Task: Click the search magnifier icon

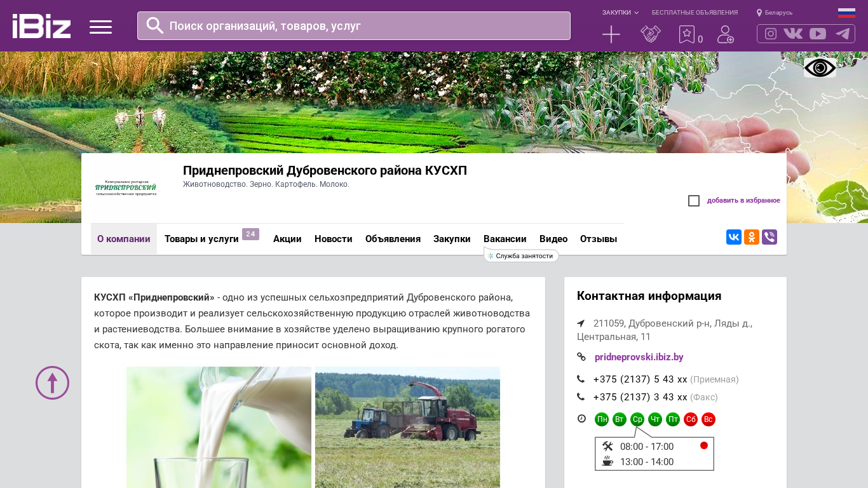Action: 155,25
